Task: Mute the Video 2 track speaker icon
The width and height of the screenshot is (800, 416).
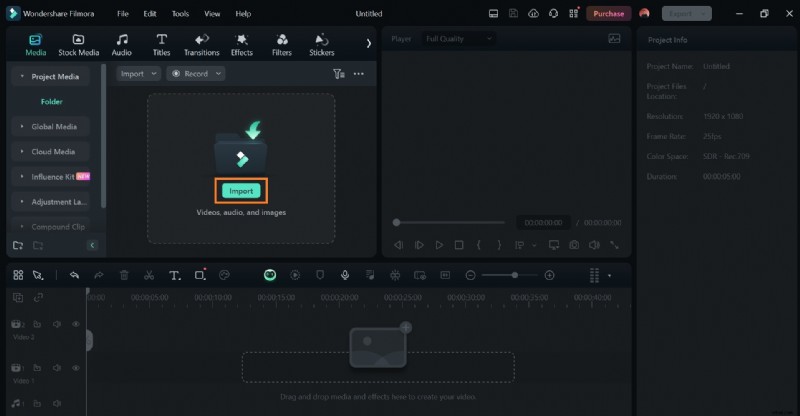Action: click(x=57, y=324)
